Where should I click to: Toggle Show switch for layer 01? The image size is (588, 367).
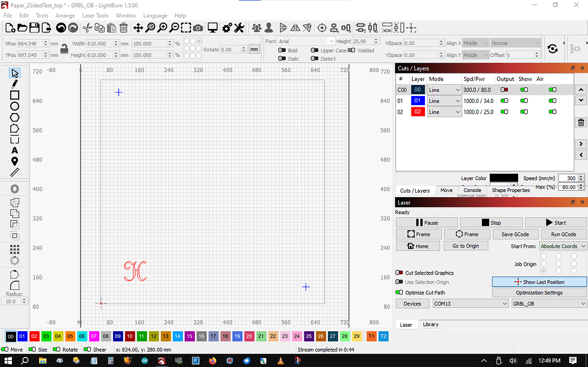[x=524, y=101]
